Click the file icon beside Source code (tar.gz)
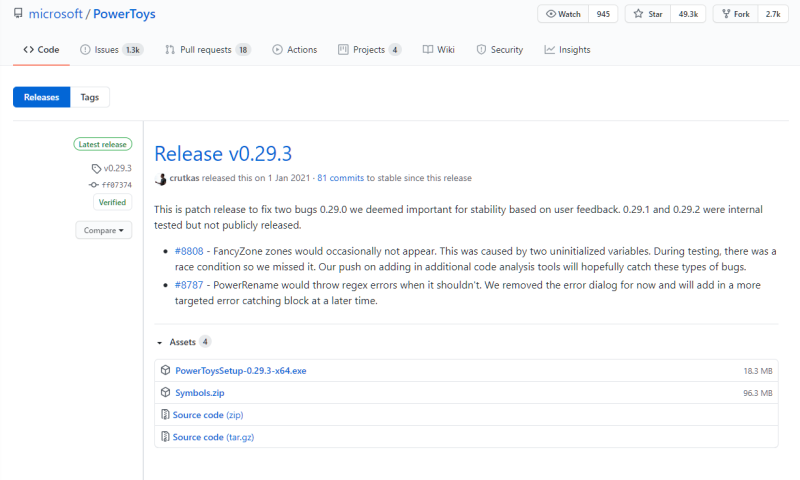 pos(165,437)
